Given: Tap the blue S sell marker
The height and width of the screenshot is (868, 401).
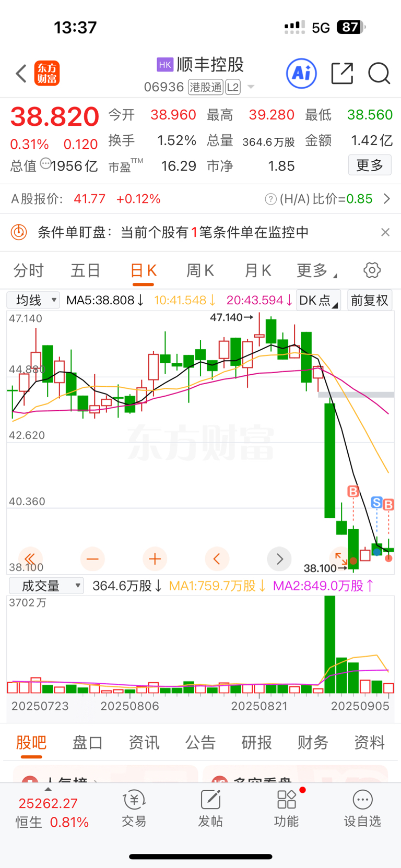Looking at the screenshot, I should click(376, 502).
